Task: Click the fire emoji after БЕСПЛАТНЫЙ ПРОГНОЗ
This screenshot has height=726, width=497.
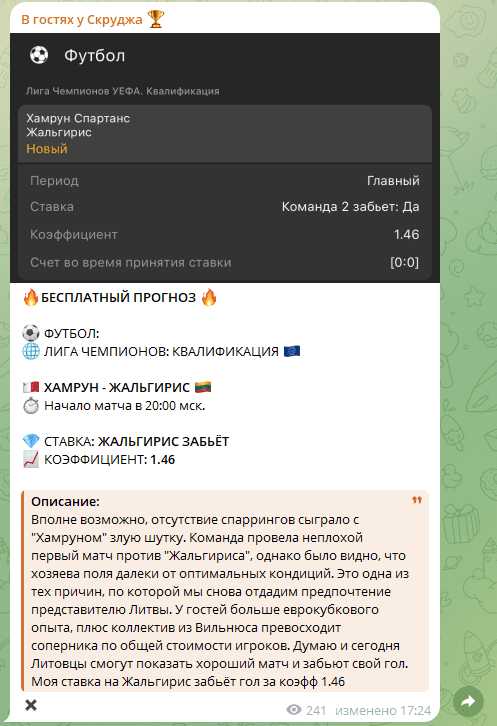Action: 209,297
